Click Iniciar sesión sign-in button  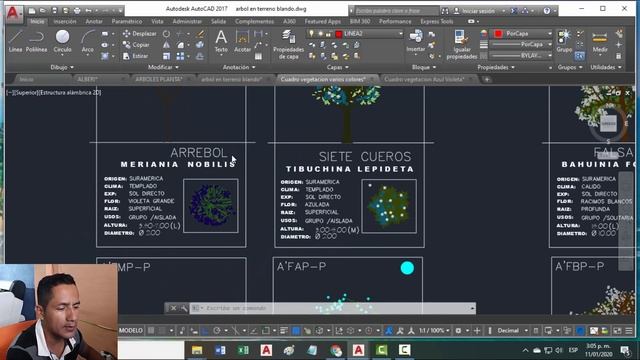(478, 11)
